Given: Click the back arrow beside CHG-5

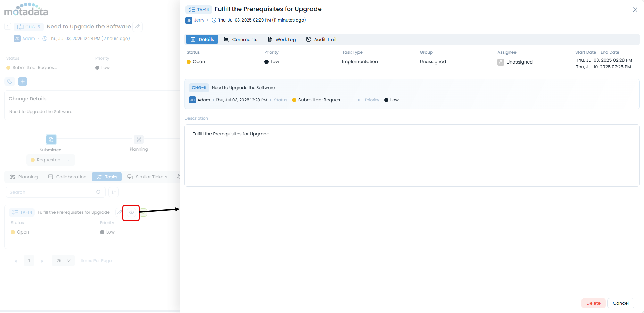Looking at the screenshot, I should pyautogui.click(x=8, y=27).
